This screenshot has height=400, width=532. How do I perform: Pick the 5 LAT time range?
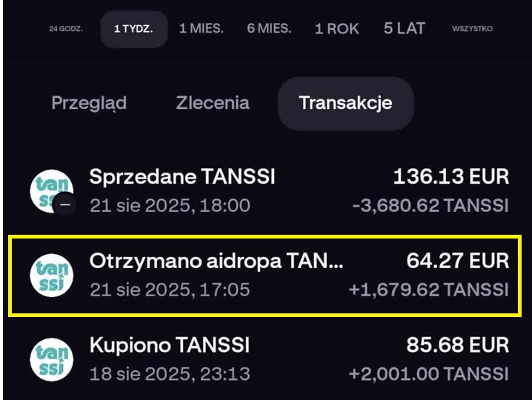[x=405, y=30]
